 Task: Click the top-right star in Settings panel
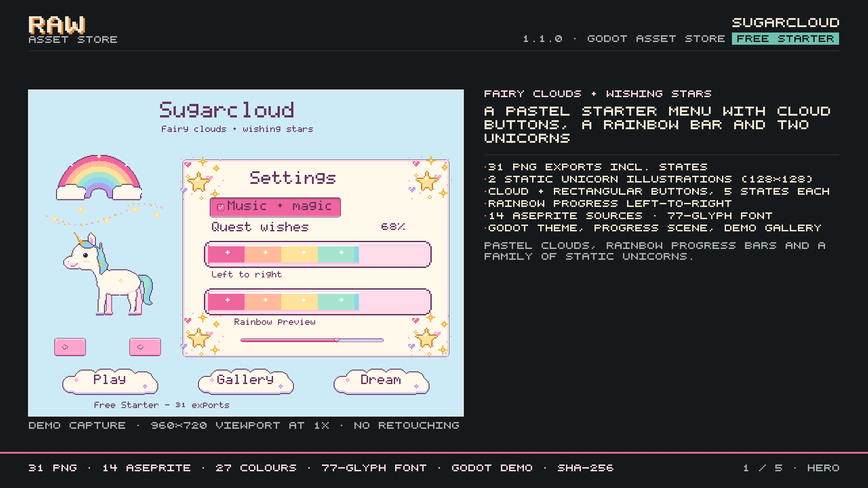coord(426,181)
